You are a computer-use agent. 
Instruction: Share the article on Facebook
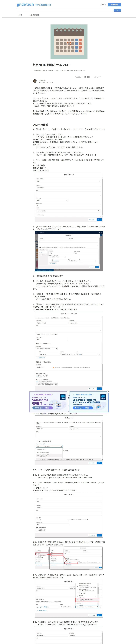coord(88,77)
